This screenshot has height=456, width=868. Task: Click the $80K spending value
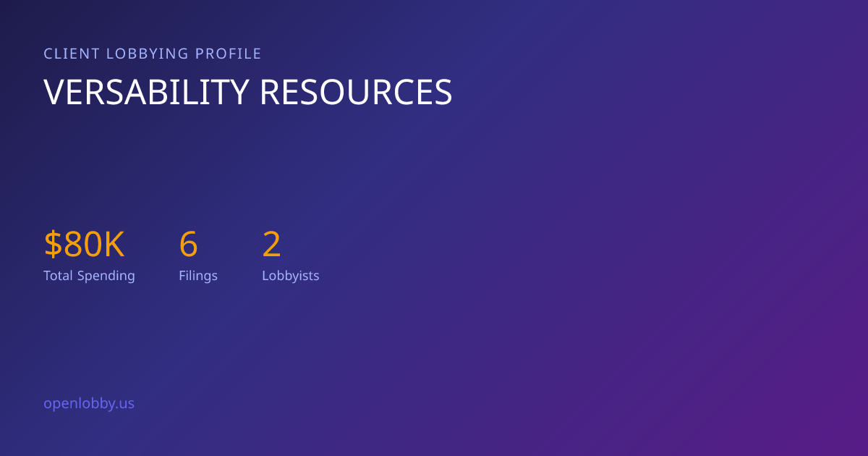[x=85, y=245]
